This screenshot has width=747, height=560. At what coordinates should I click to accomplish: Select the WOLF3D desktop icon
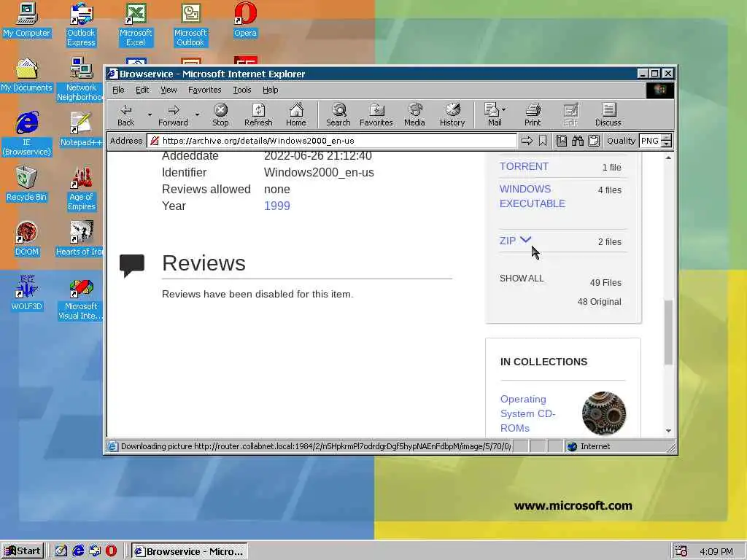pos(26,293)
